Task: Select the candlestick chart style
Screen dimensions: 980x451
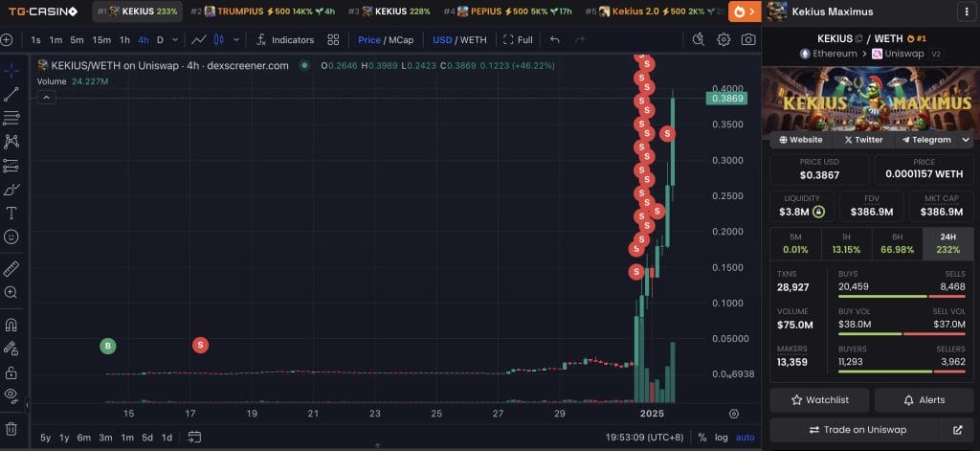Action: (219, 40)
